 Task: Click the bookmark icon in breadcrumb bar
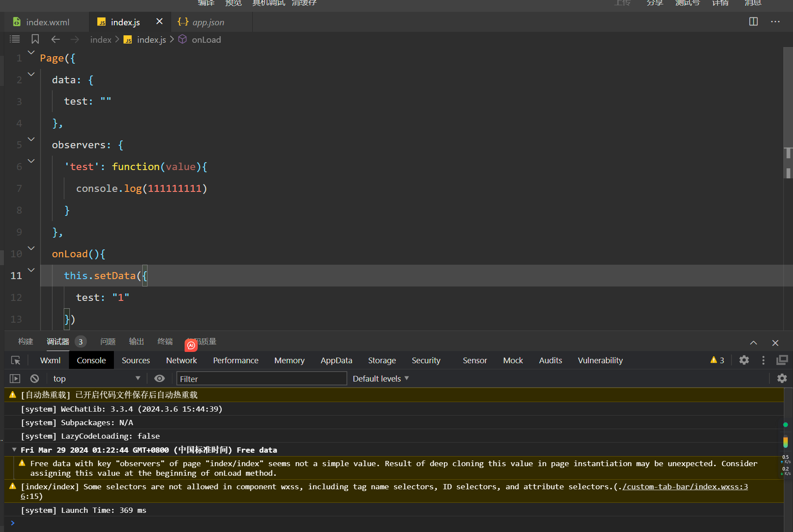coord(35,39)
